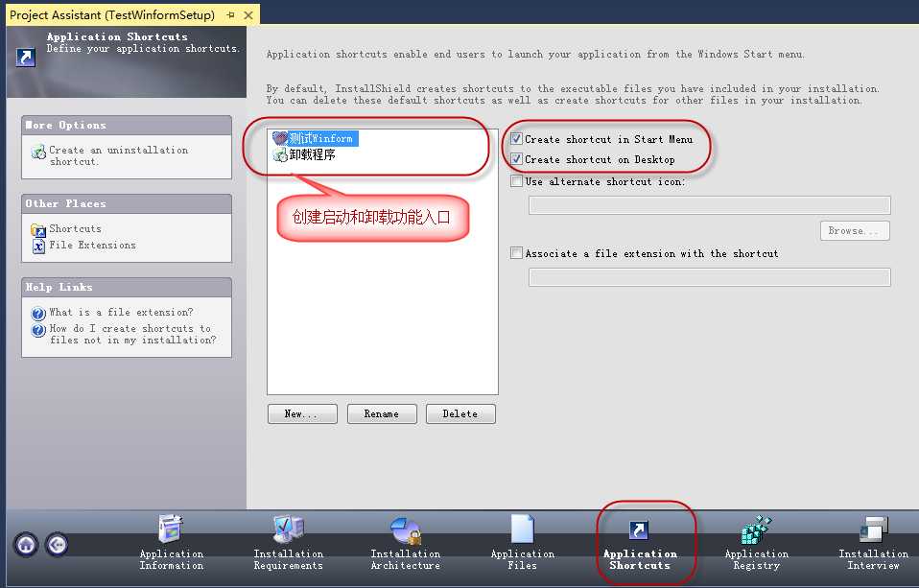Uncheck Create shortcut in Start Menu
This screenshot has width=919, height=588.
pyautogui.click(x=516, y=139)
